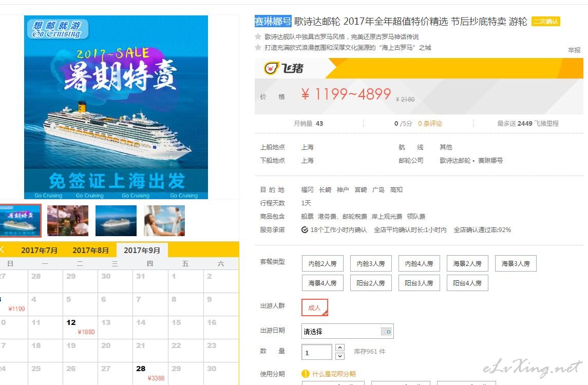Select September 12 priced ¥1880
588x385 pixels.
coord(80,327)
